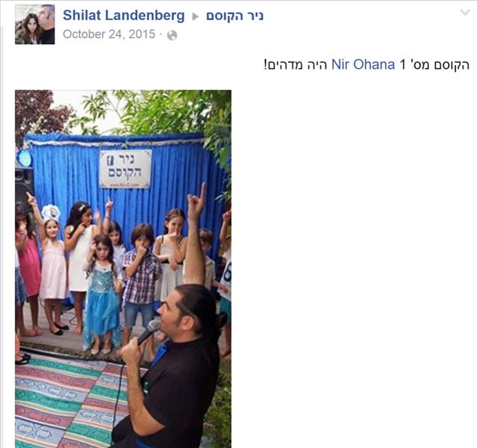The image size is (477, 448).
Task: Click the globe public privacy icon
Action: point(172,35)
